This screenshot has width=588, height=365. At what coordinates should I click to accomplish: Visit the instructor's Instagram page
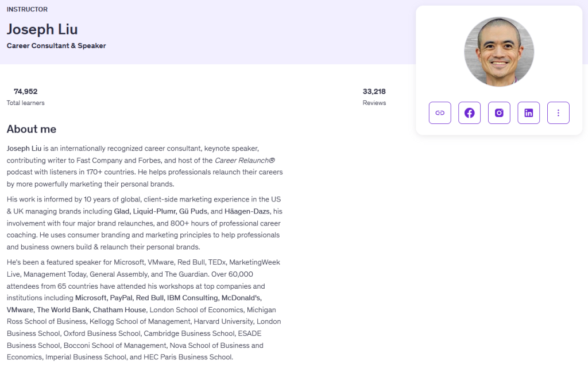pyautogui.click(x=499, y=113)
